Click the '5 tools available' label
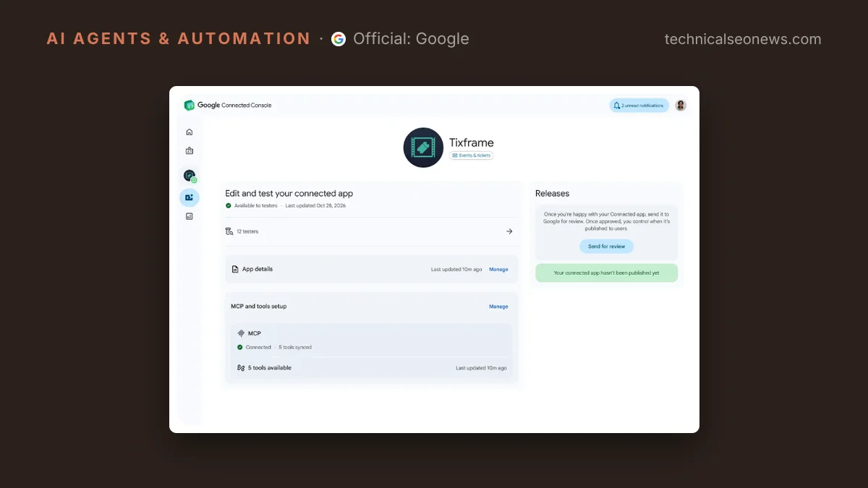868x488 pixels. pyautogui.click(x=270, y=368)
